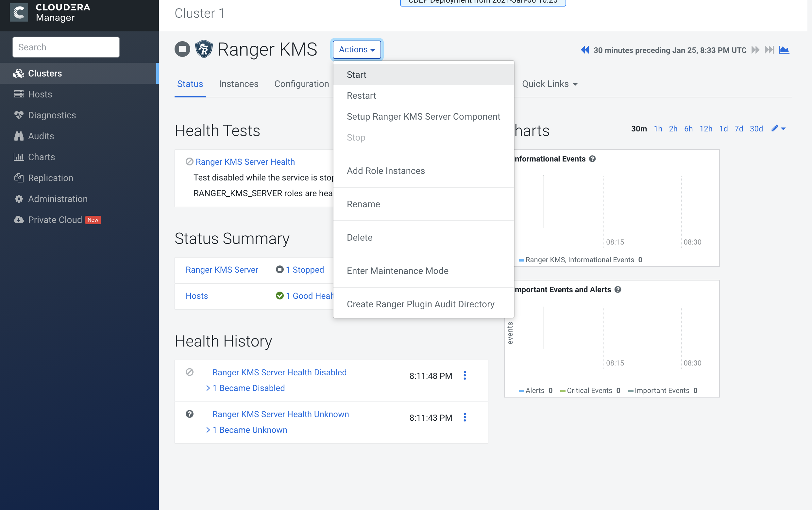Open options for Health Disabled history entry
Screen dimensions: 812x510
465,375
